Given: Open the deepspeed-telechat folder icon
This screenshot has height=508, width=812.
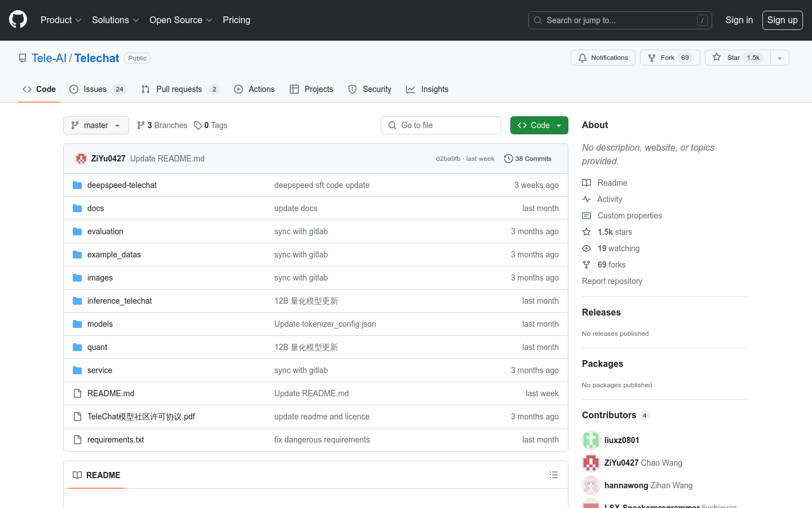Looking at the screenshot, I should [x=77, y=185].
